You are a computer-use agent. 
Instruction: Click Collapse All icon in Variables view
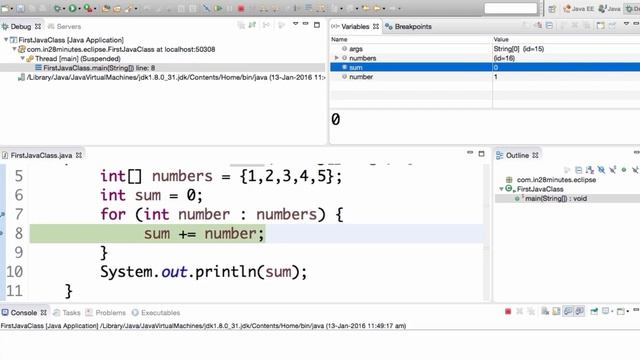click(549, 26)
